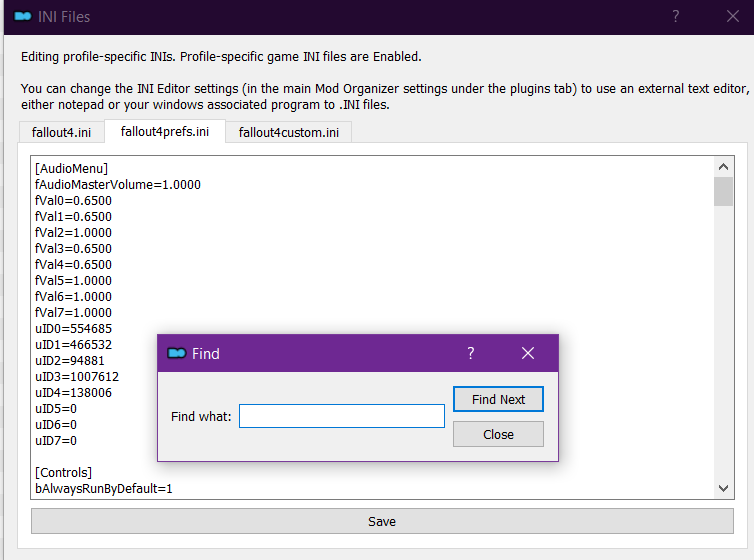Close the Find dialog with the X
This screenshot has width=754, height=560.
(528, 353)
